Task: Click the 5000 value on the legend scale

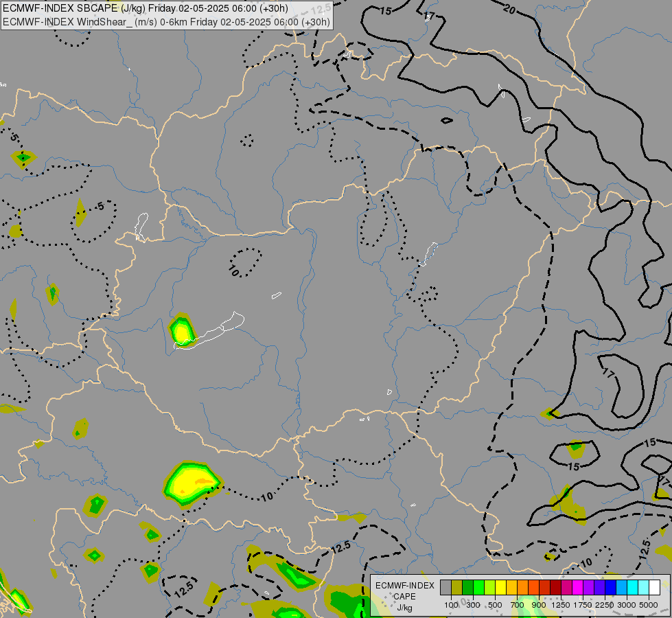Action: click(x=649, y=605)
